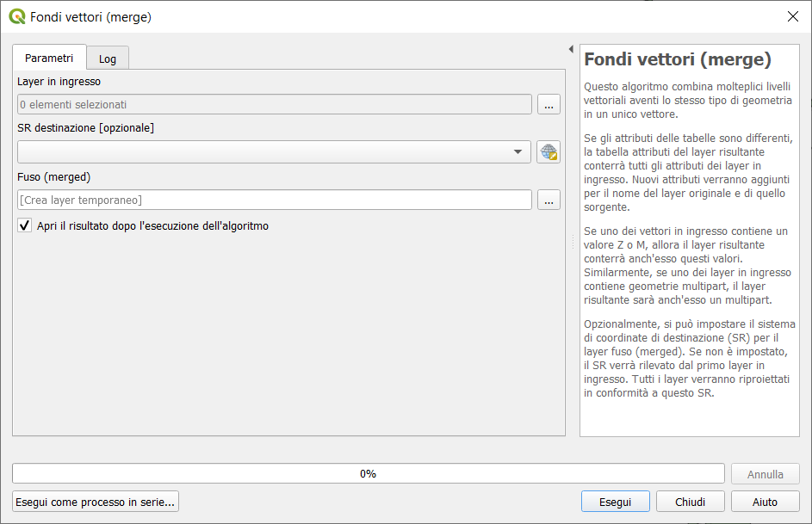
Task: Open help with the Aiuto button
Action: 765,502
